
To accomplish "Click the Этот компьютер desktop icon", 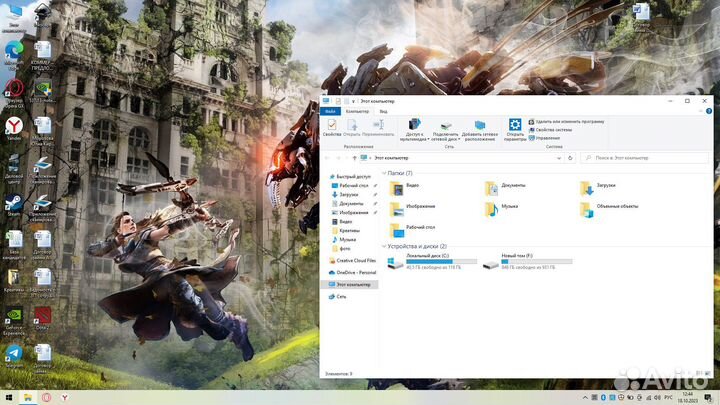I will [x=14, y=18].
